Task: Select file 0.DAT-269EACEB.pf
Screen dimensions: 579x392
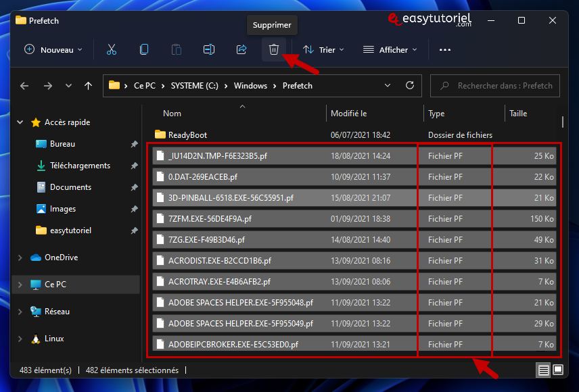Action: point(354,177)
